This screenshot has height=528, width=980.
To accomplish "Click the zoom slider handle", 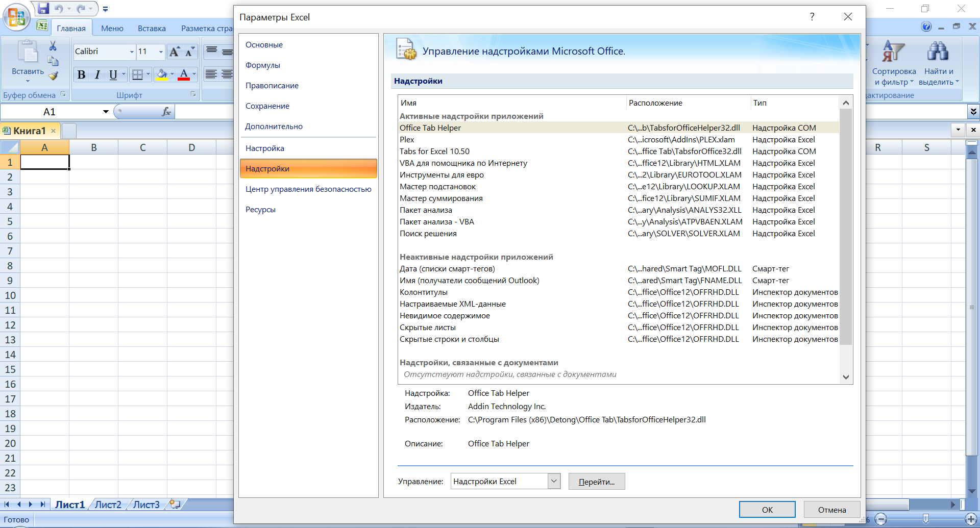I will pos(925,519).
